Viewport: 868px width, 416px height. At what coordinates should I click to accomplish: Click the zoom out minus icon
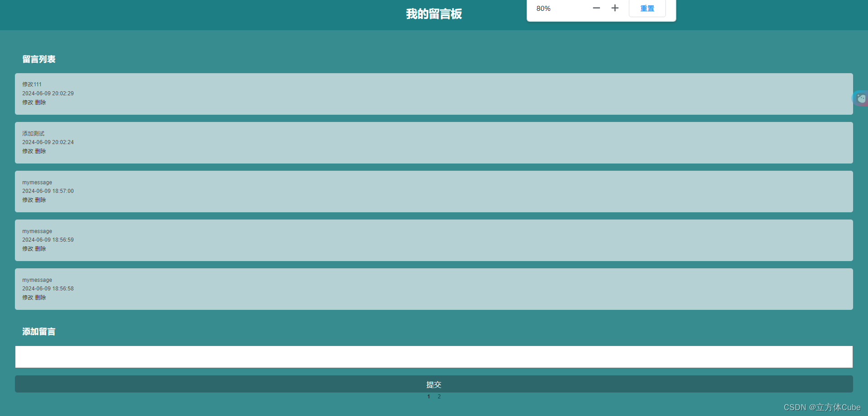[x=596, y=8]
